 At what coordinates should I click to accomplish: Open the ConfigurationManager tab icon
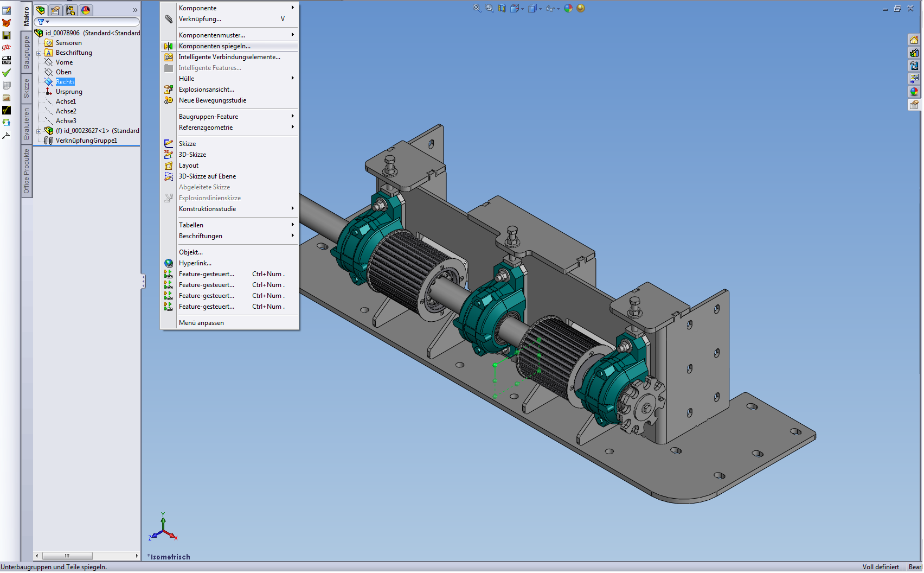[70, 10]
